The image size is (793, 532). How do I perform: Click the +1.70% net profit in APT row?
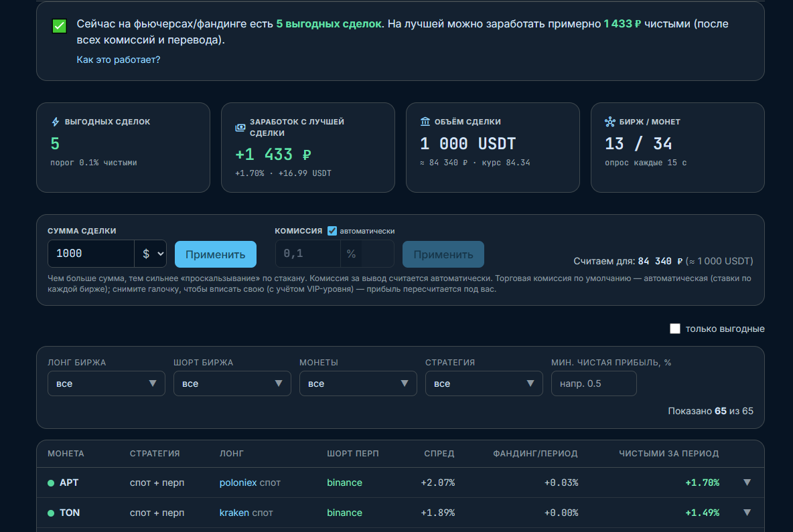[x=703, y=483]
